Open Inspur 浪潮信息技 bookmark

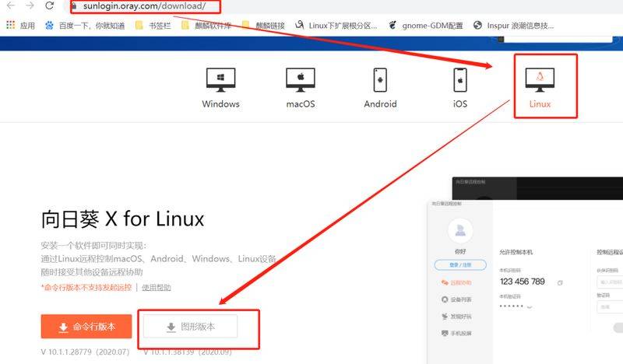[514, 26]
